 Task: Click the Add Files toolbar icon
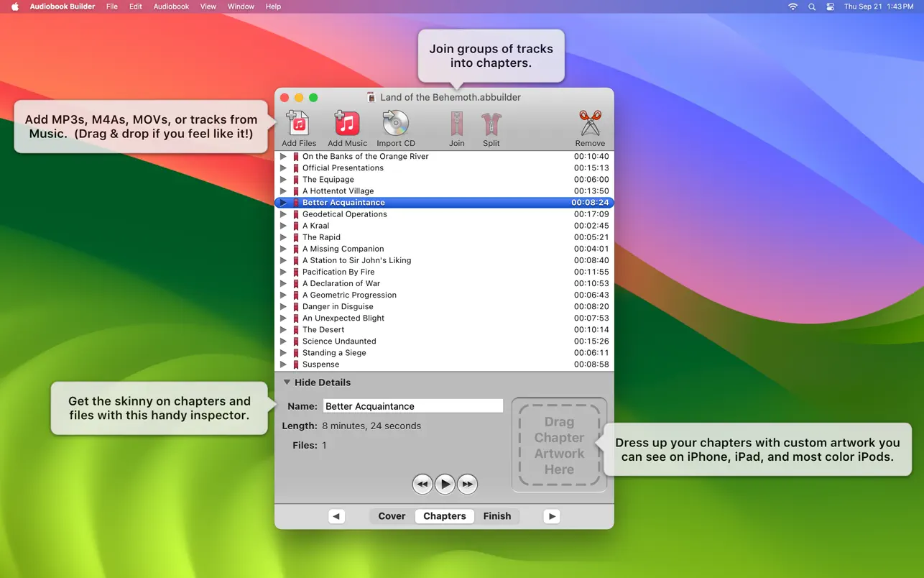tap(298, 124)
